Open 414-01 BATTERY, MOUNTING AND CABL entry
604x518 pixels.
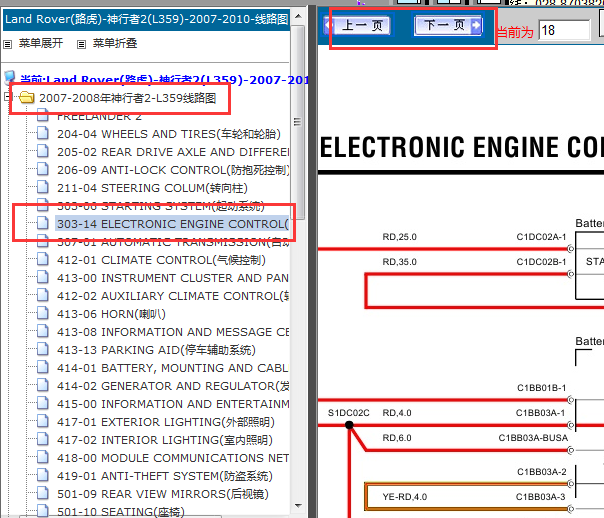pos(173,368)
